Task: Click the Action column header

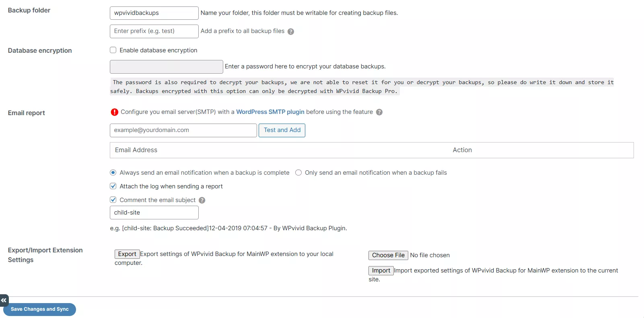Action: pos(462,150)
